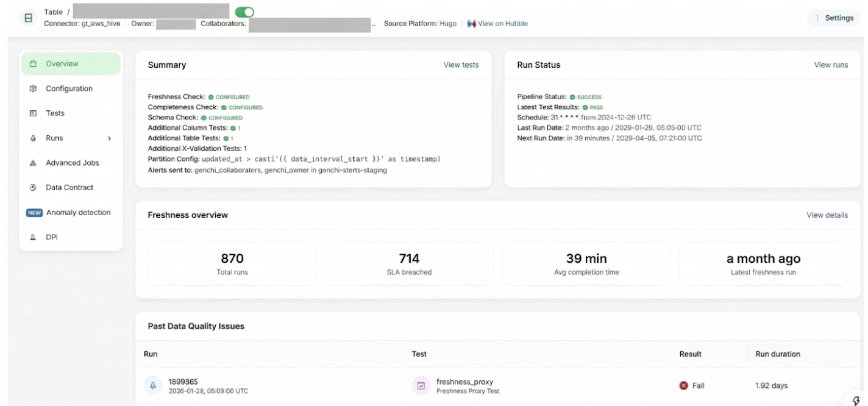Click the Data Contract icon

tap(34, 188)
